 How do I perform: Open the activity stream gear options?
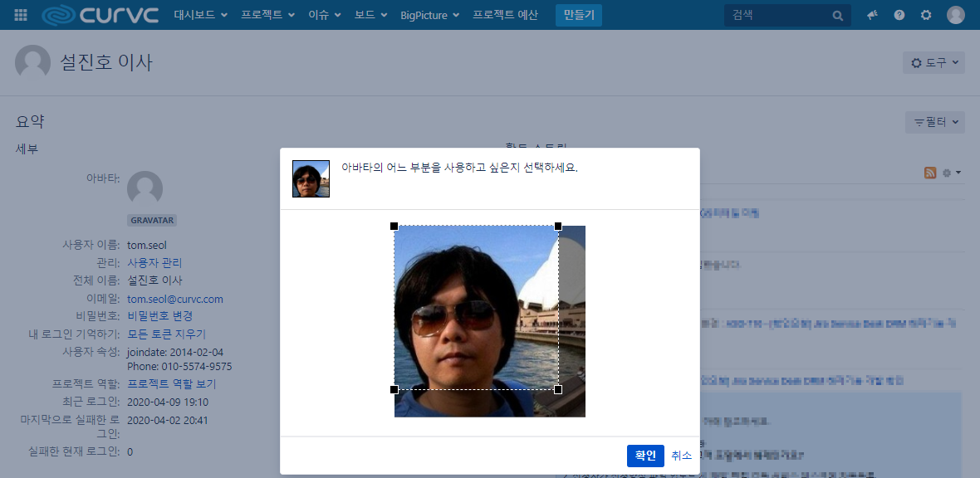(951, 173)
